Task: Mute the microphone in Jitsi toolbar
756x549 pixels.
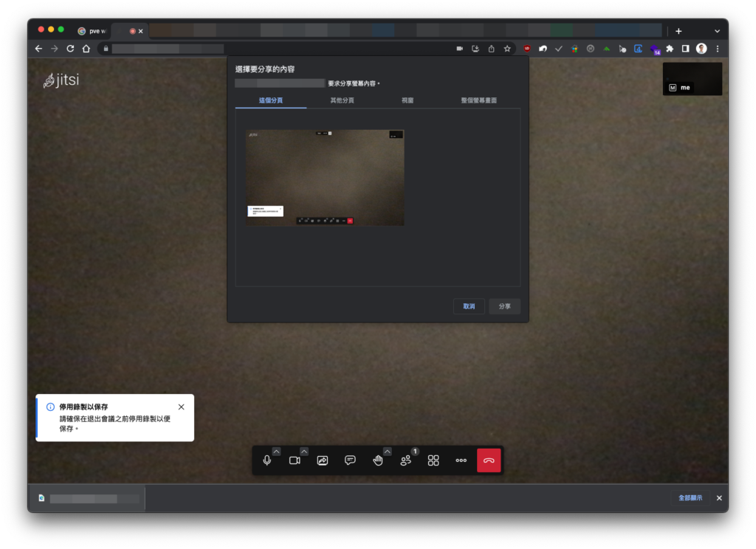Action: click(267, 460)
